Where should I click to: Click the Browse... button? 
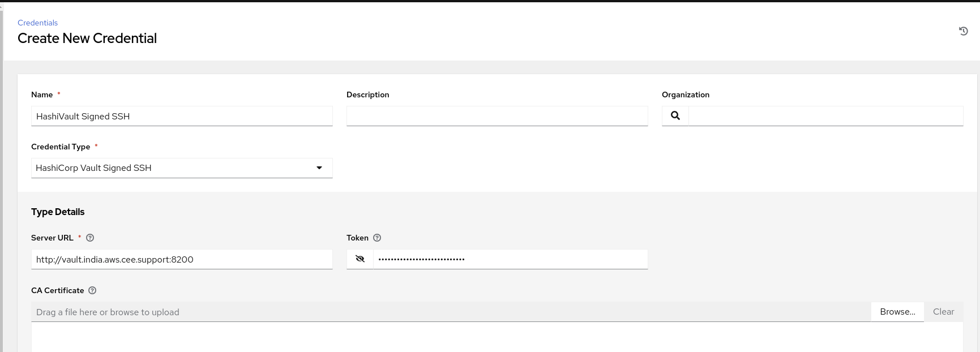click(897, 312)
